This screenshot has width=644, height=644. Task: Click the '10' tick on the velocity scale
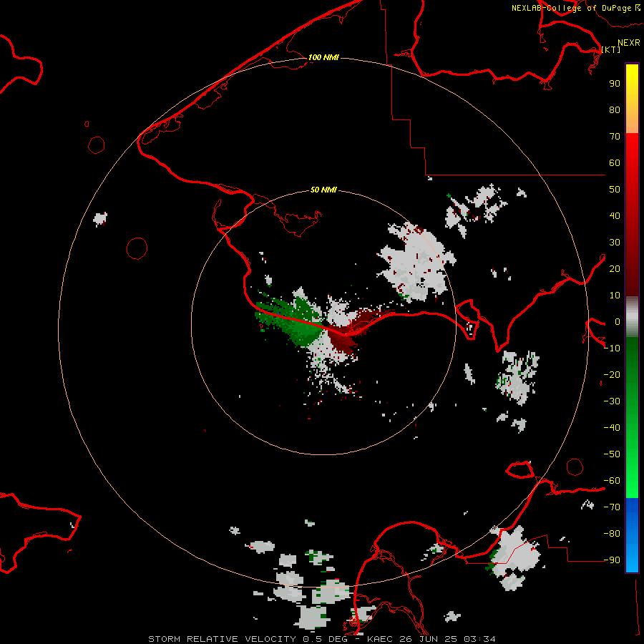pyautogui.click(x=615, y=296)
